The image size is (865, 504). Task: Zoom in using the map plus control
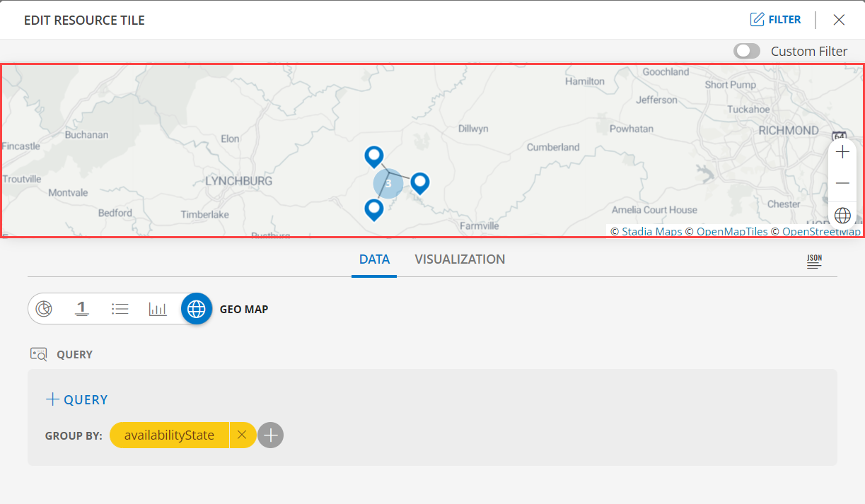[x=842, y=151]
